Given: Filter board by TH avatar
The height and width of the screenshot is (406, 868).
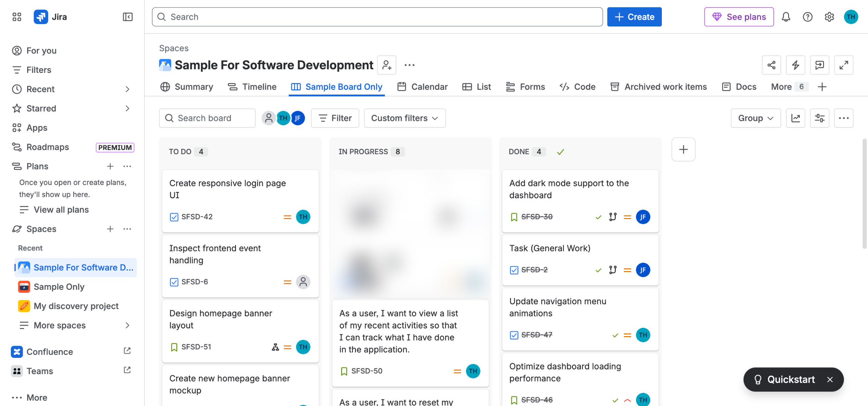Looking at the screenshot, I should (x=283, y=118).
